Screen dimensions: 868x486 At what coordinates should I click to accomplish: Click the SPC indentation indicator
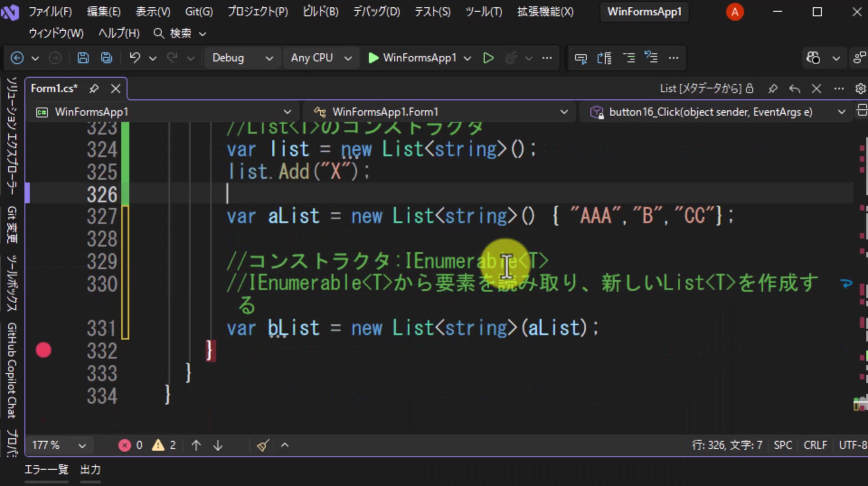783,445
